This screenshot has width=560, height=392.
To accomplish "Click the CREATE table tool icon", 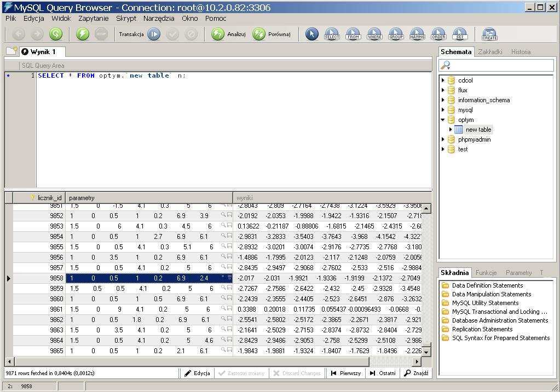I will pyautogui.click(x=489, y=34).
